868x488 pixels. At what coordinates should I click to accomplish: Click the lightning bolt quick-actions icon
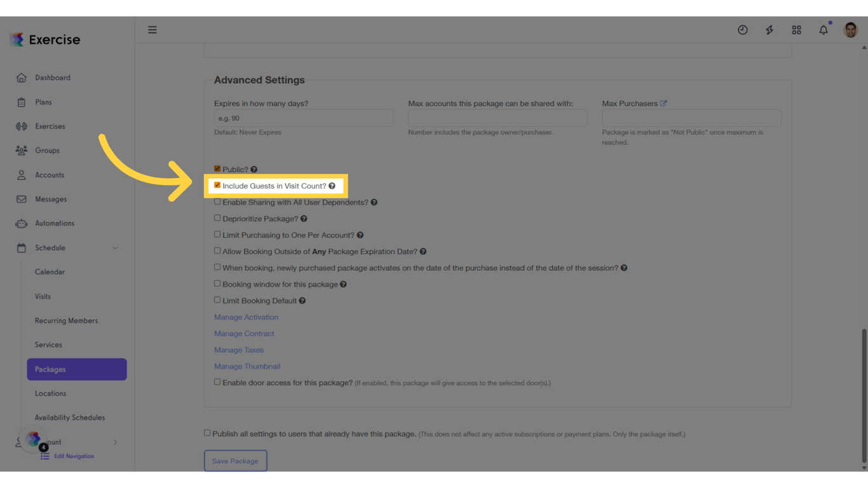click(770, 29)
